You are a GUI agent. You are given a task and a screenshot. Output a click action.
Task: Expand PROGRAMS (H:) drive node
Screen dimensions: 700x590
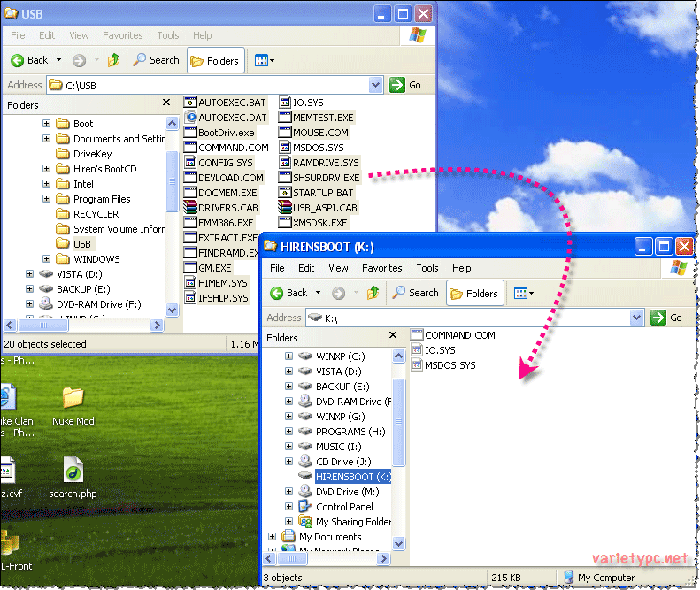tap(288, 431)
